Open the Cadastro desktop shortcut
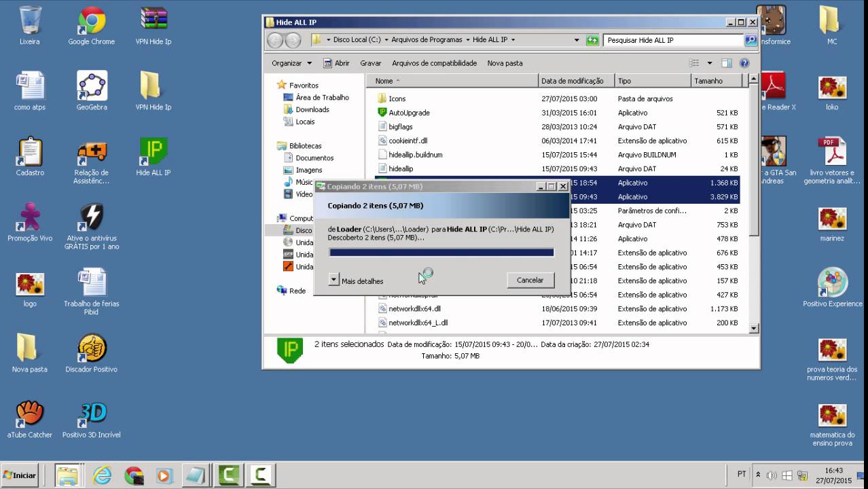868x489 pixels. click(30, 157)
